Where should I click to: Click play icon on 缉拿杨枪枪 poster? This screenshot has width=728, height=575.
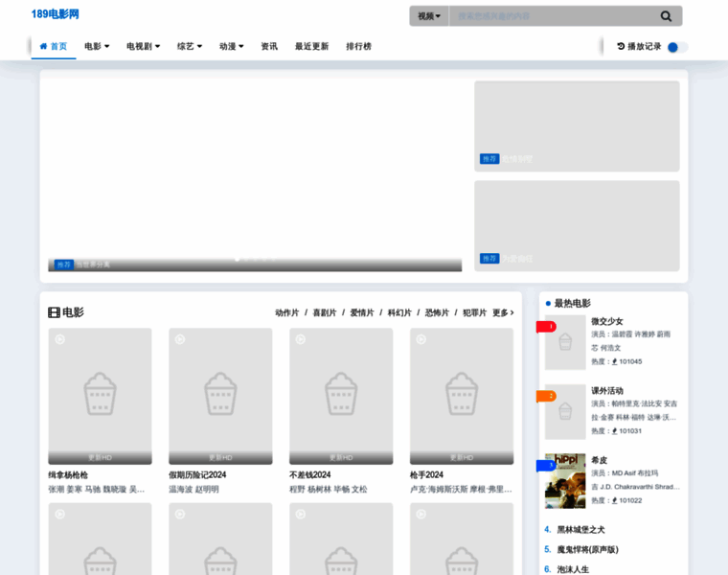coord(60,339)
